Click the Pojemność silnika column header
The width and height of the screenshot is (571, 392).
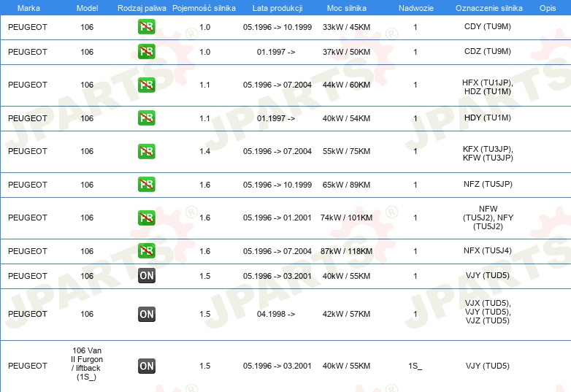pyautogui.click(x=204, y=8)
